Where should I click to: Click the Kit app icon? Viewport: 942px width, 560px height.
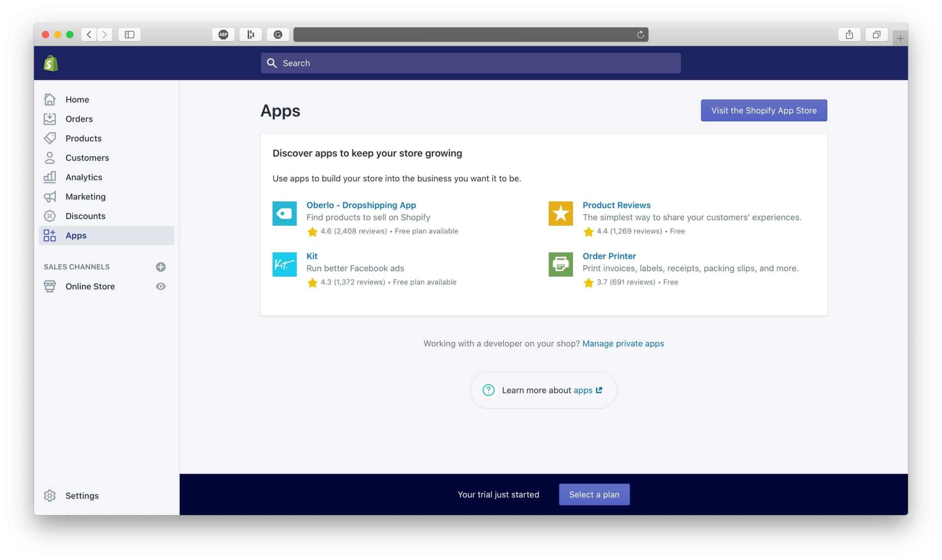point(284,264)
